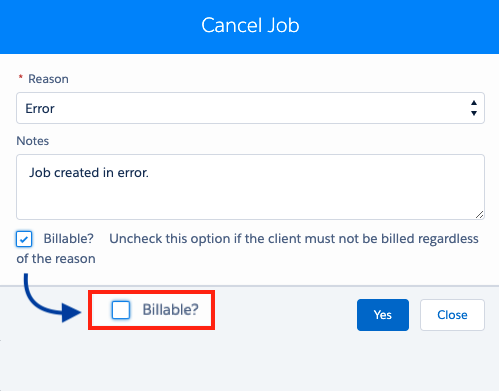Confirm cancellation with the Yes button
The height and width of the screenshot is (391, 499).
pyautogui.click(x=383, y=315)
